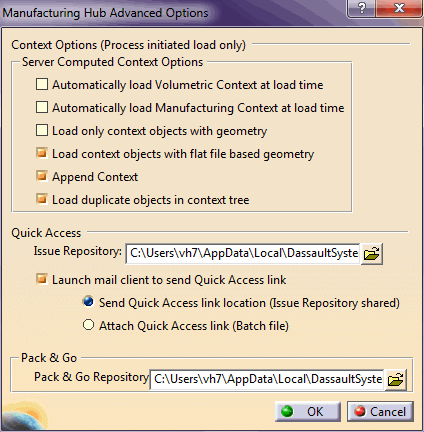Dismiss the dialog with Cancel
This screenshot has height=432, width=424.
click(380, 412)
